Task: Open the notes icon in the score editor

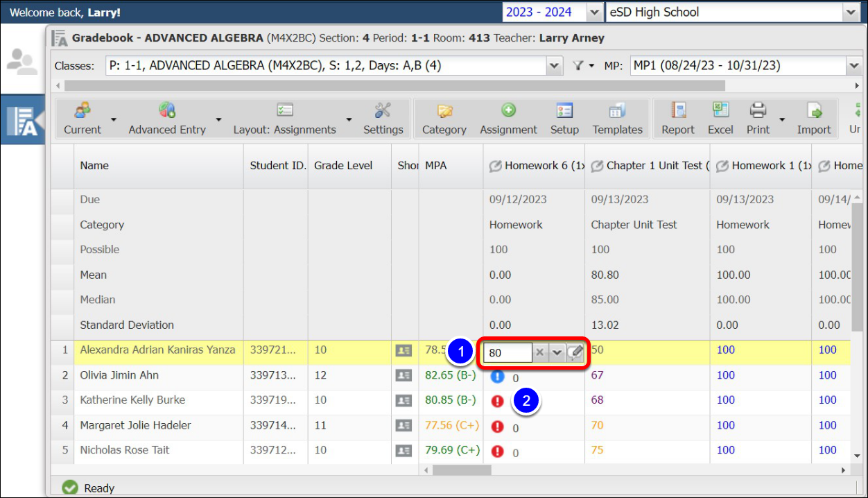Action: [x=575, y=352]
